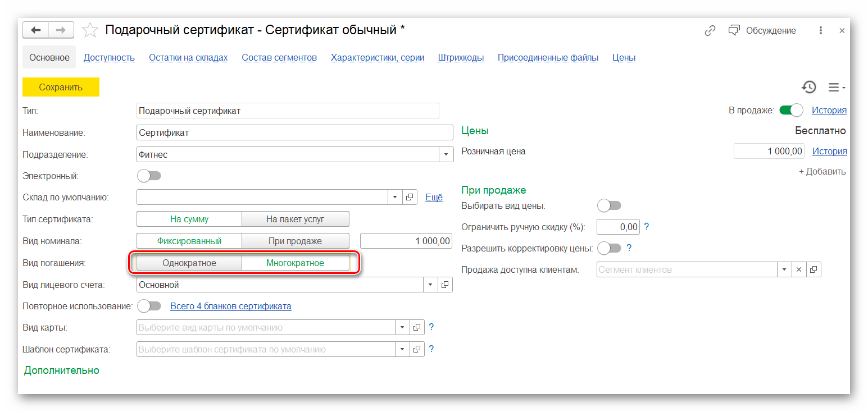Toggle the В продаже switch
Screen dimensions: 868x412
coord(792,110)
